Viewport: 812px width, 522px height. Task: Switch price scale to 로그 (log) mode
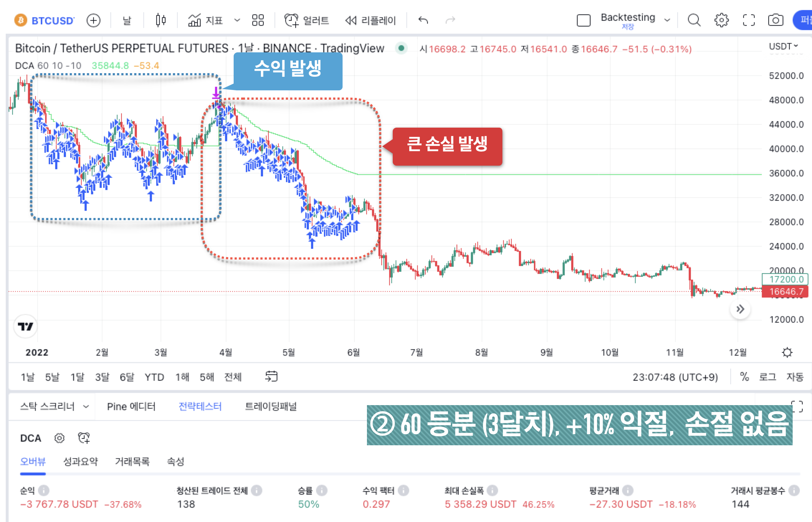click(768, 377)
